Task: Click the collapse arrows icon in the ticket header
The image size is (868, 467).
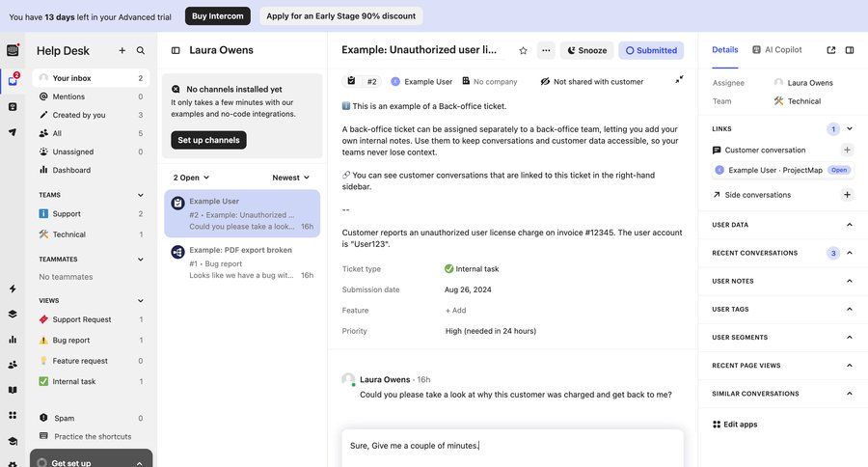Action: (x=679, y=80)
